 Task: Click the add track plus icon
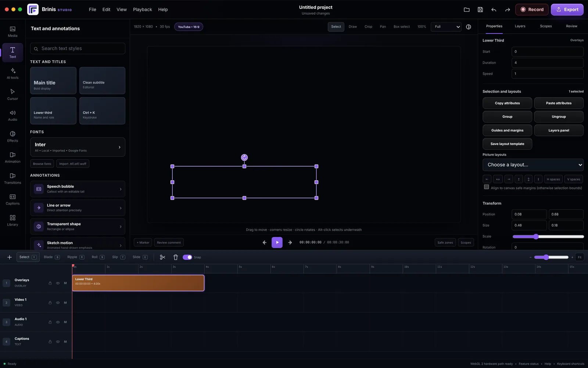(x=10, y=257)
